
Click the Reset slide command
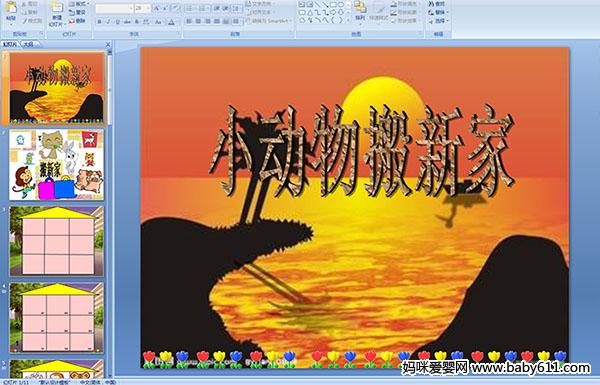[x=77, y=12]
